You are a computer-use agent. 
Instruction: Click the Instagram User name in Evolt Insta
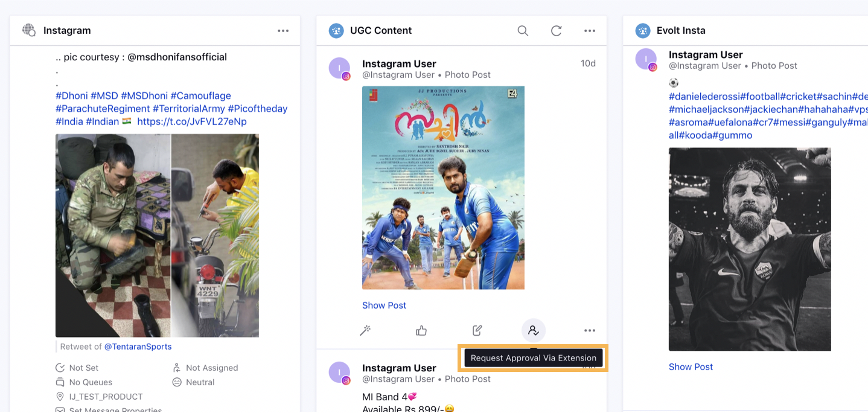coord(706,55)
